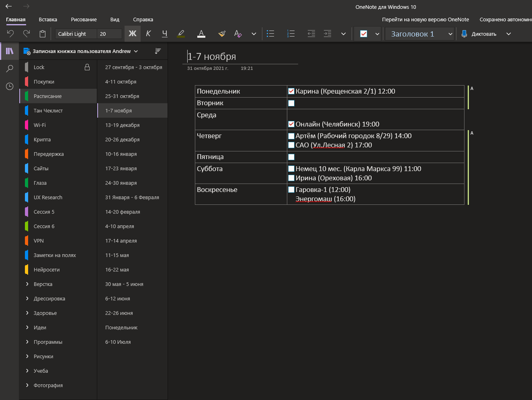Go back with the back arrow

[9, 6]
